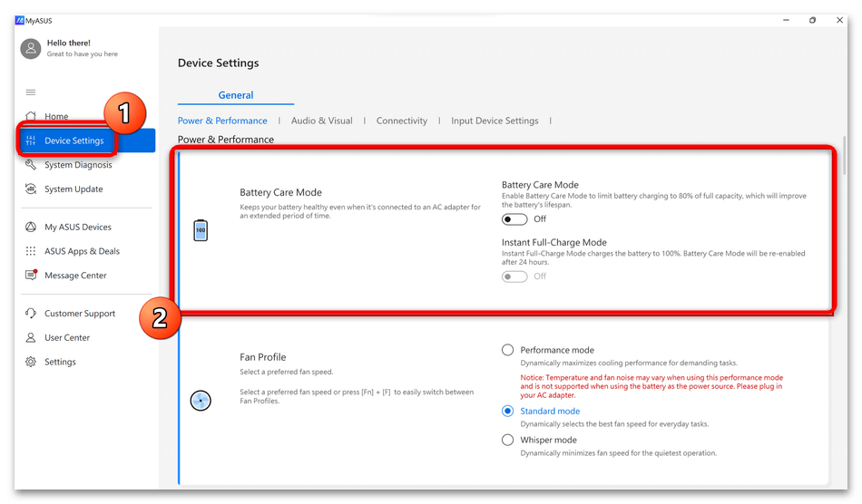Image resolution: width=862 pixels, height=504 pixels.
Task: Go to Home in sidebar
Action: [56, 116]
